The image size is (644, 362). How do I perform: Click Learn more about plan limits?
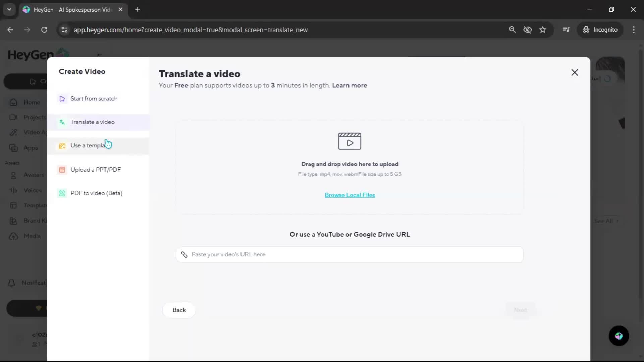(x=349, y=85)
